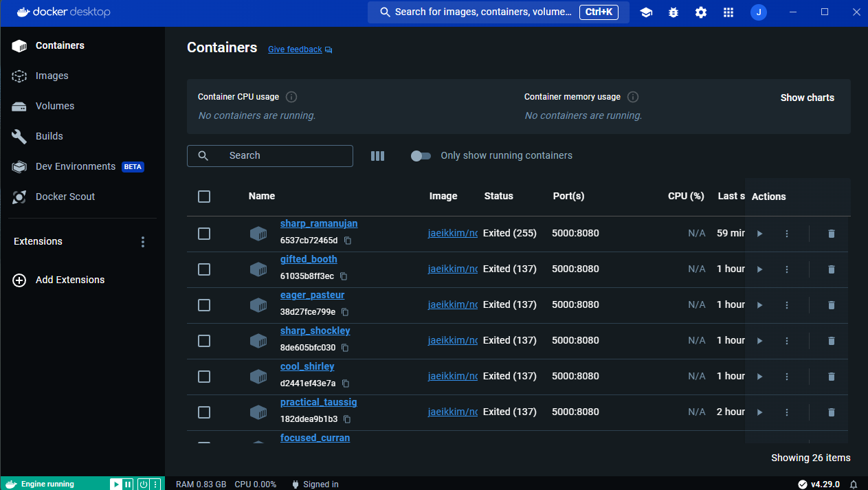Start the sharp_shockley container
The height and width of the screenshot is (490, 868).
click(x=759, y=341)
